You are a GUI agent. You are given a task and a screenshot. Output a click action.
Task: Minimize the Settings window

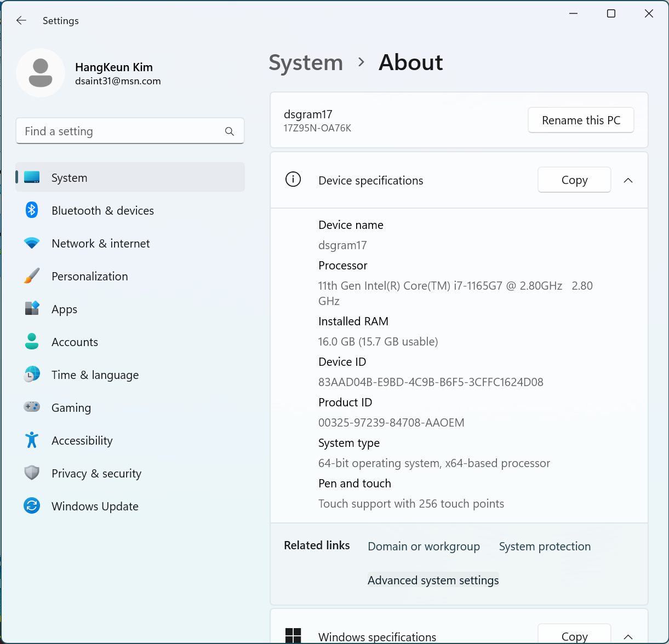573,14
